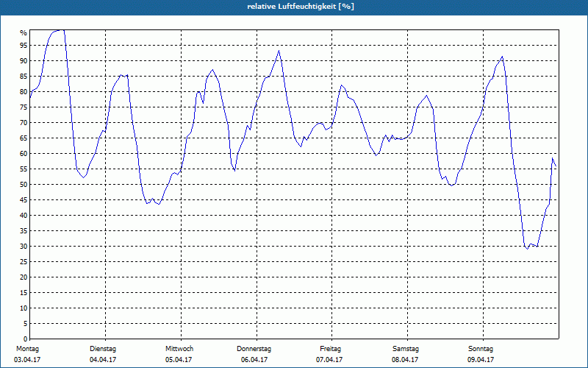Click the y-axis value 5
Viewport: 588px width, 368px height.
click(x=25, y=324)
